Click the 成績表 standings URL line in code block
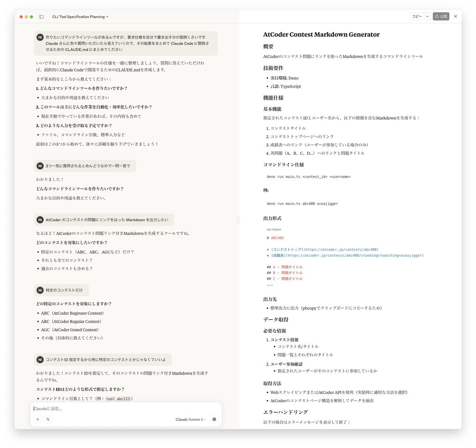 [345, 256]
